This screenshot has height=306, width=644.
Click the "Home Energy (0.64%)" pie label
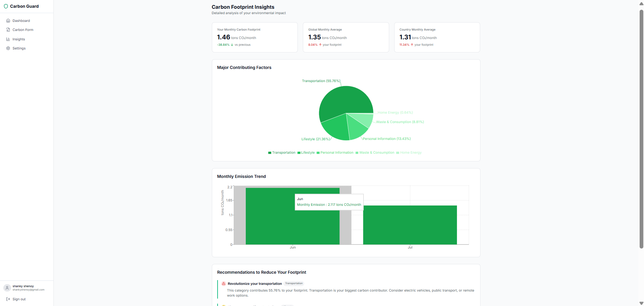pyautogui.click(x=395, y=113)
